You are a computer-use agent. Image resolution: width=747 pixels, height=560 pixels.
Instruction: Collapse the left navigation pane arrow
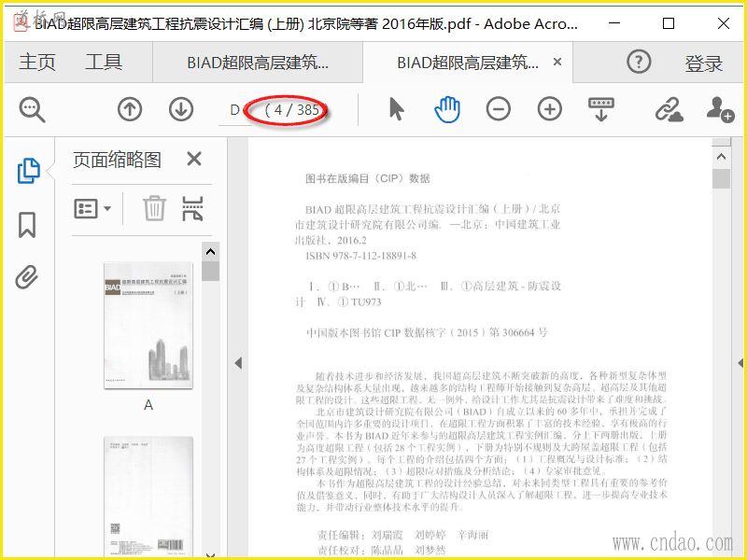click(238, 363)
